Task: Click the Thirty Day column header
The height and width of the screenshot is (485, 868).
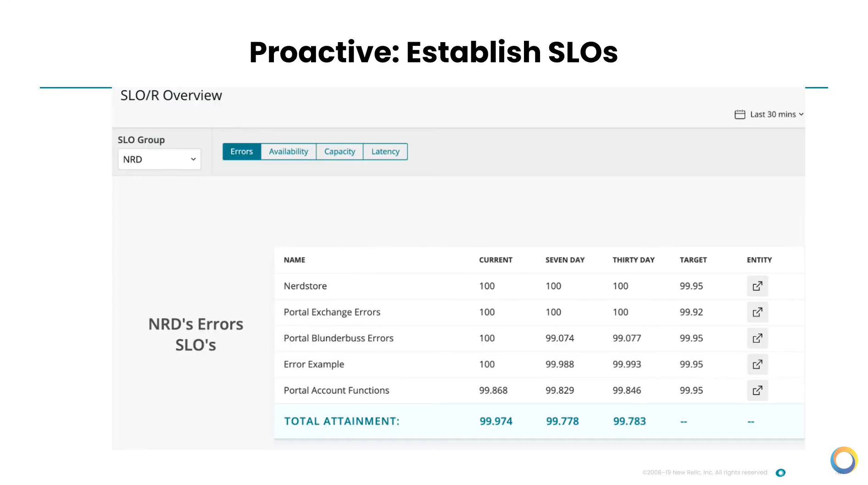Action: 633,260
